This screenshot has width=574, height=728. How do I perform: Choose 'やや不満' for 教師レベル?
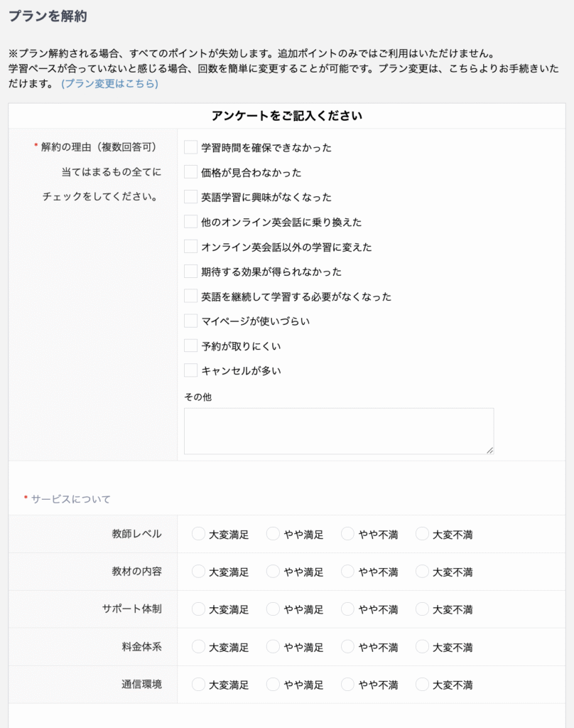[347, 534]
